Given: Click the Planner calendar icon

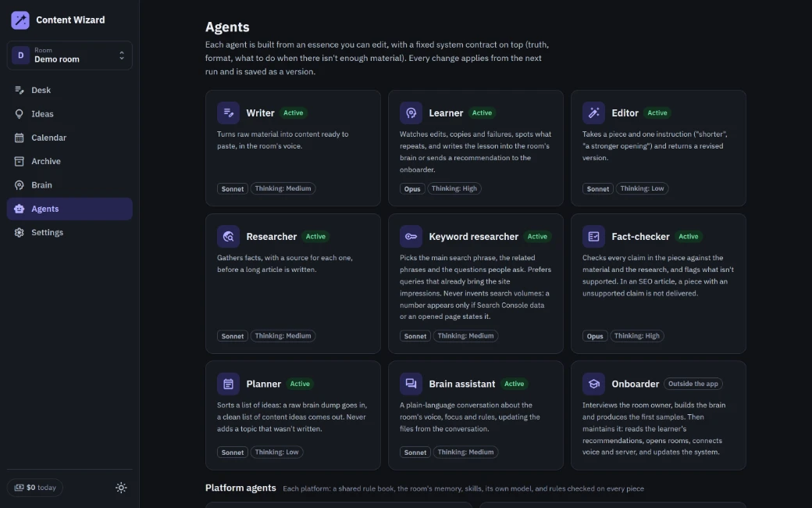Looking at the screenshot, I should pos(228,384).
